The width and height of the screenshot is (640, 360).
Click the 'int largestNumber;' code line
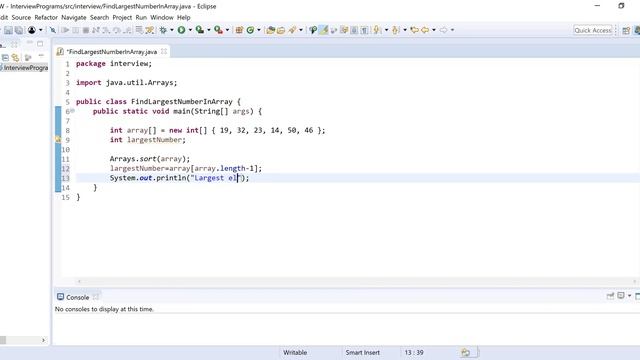point(147,140)
